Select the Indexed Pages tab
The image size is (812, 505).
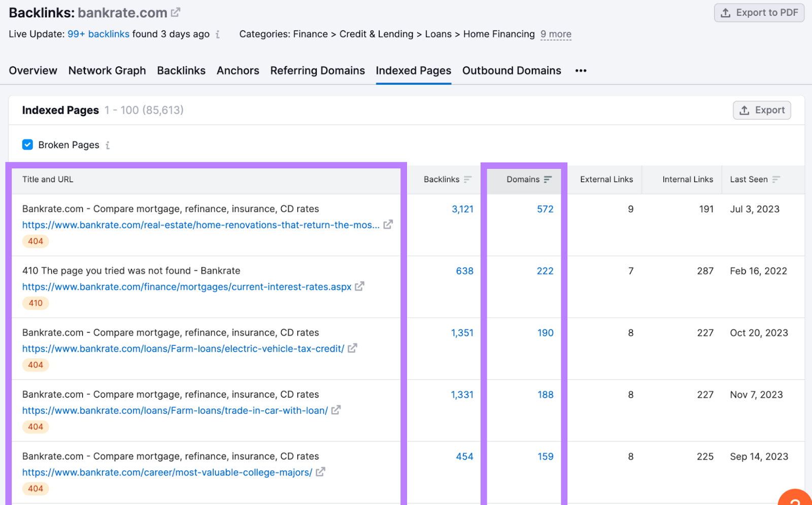[414, 70]
